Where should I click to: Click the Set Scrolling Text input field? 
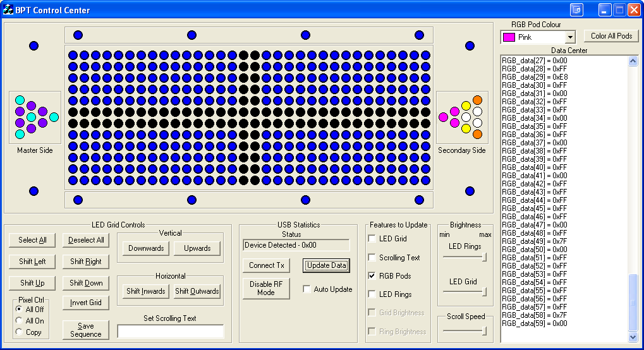171,331
